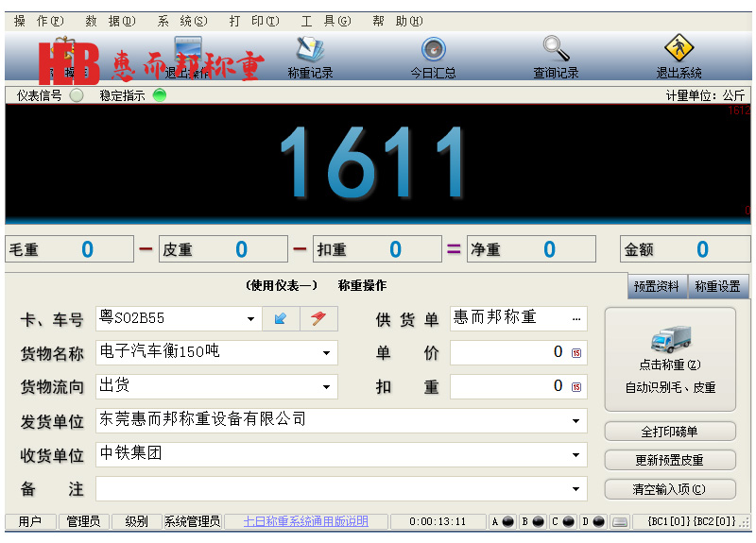This screenshot has width=756, height=543.
Task: Switch to the 称重设置 tab
Action: click(717, 286)
